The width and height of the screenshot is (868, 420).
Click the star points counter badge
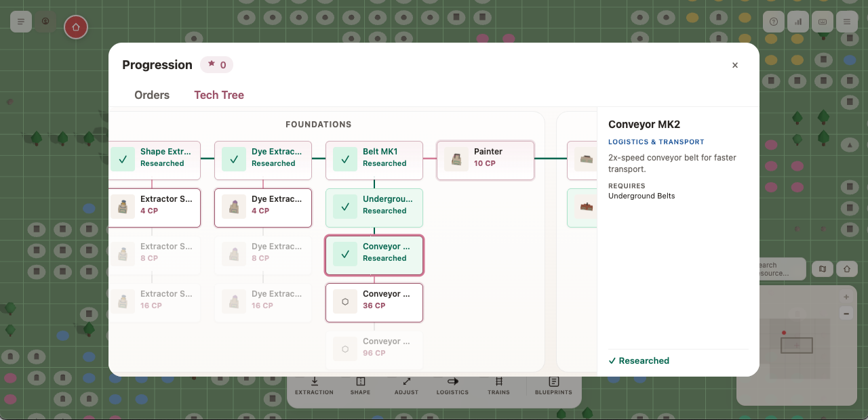tap(216, 65)
